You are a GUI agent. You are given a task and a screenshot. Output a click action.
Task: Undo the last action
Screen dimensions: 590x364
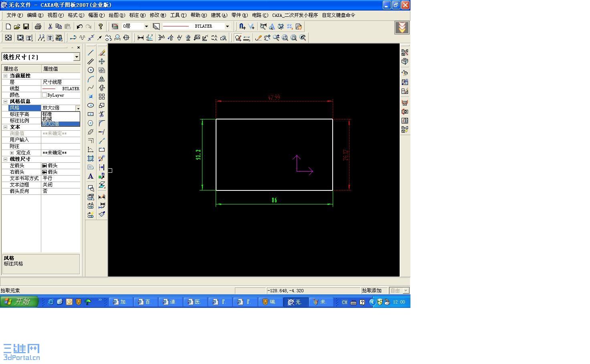point(79,26)
